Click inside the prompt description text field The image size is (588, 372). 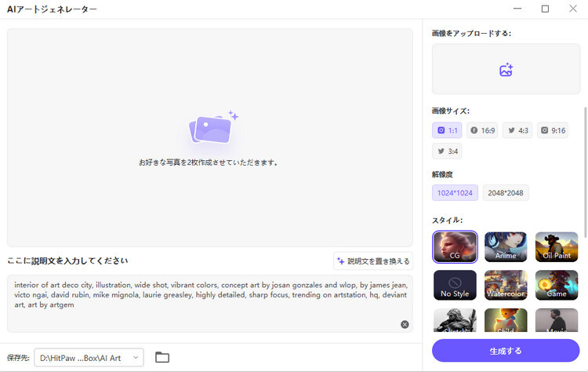[x=210, y=304]
